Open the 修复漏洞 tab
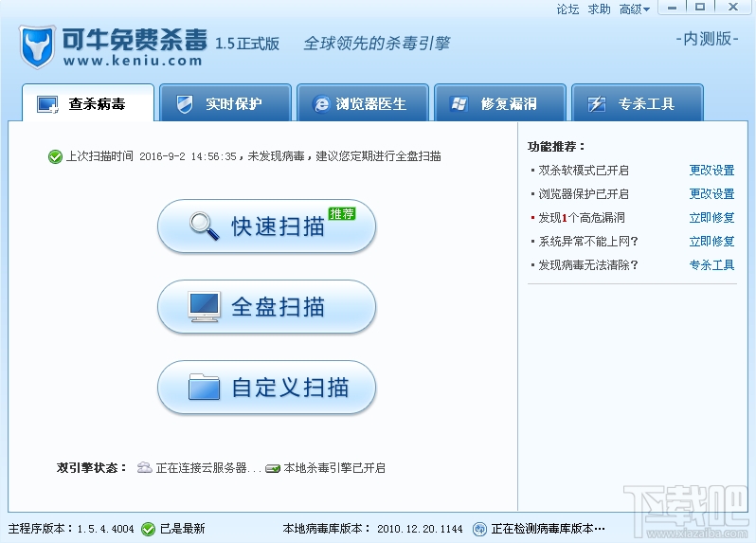The width and height of the screenshot is (756, 543). 500,102
